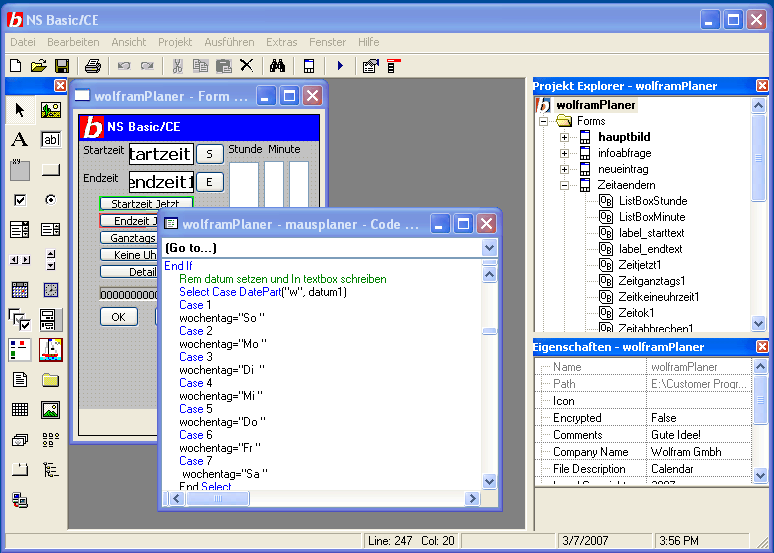Select the Pointer tool in the toolbox
Image resolution: width=774 pixels, height=553 pixels.
(20, 110)
